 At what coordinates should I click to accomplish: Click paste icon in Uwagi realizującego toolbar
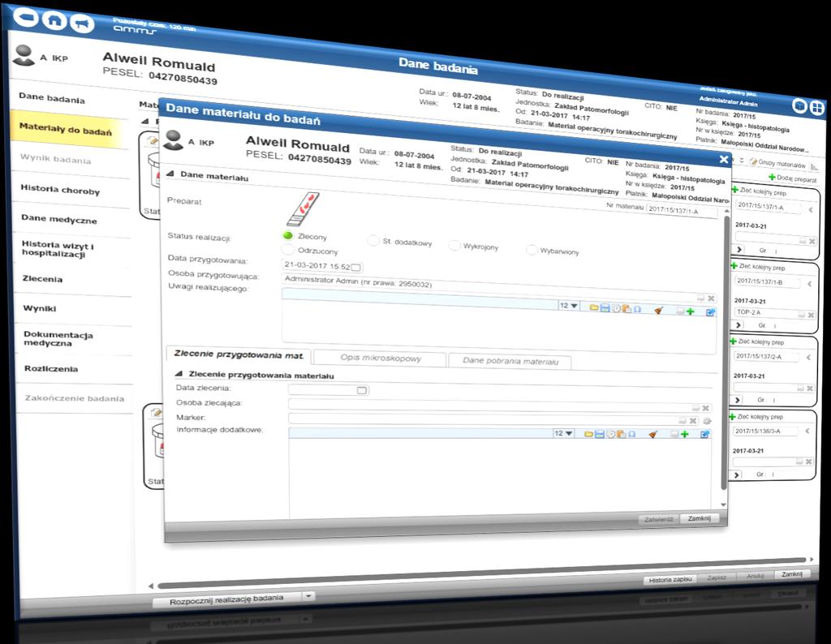(626, 308)
